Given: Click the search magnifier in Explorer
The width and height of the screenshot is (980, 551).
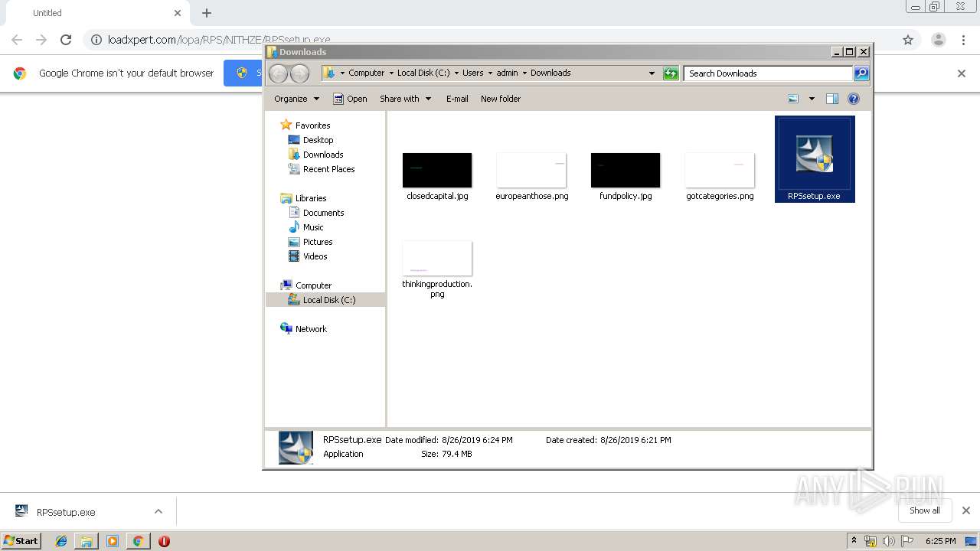Looking at the screenshot, I should (861, 73).
